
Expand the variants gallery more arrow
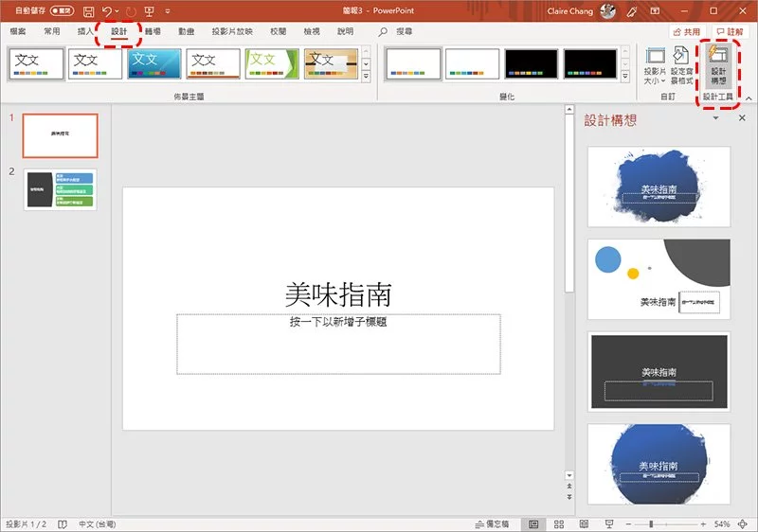pyautogui.click(x=625, y=76)
